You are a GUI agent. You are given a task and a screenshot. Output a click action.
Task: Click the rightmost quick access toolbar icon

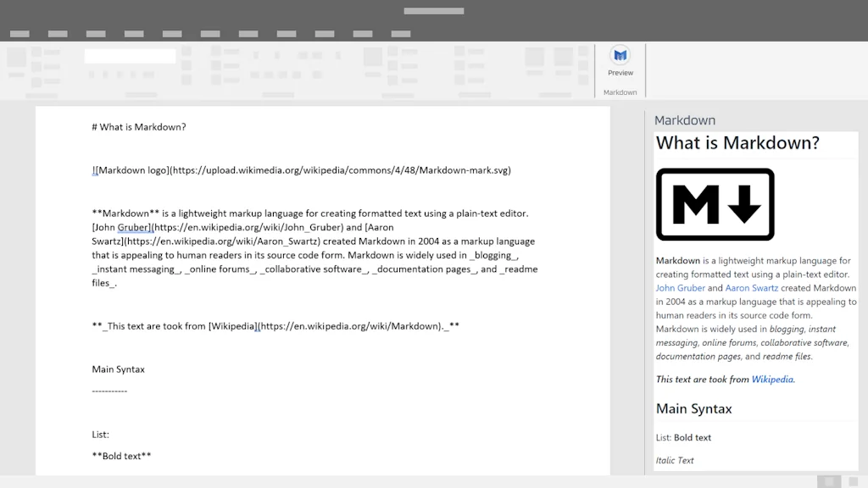click(401, 33)
